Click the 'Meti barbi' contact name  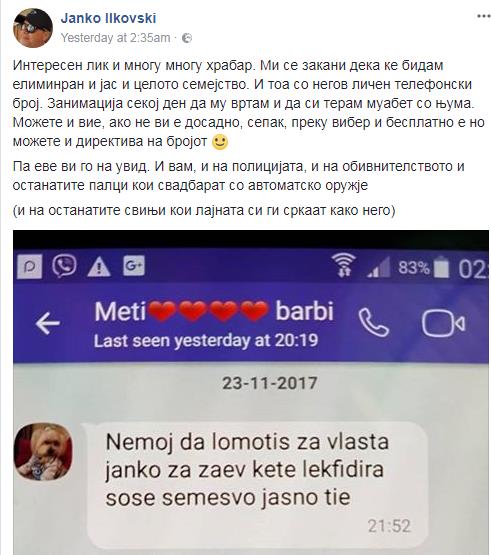point(214,311)
